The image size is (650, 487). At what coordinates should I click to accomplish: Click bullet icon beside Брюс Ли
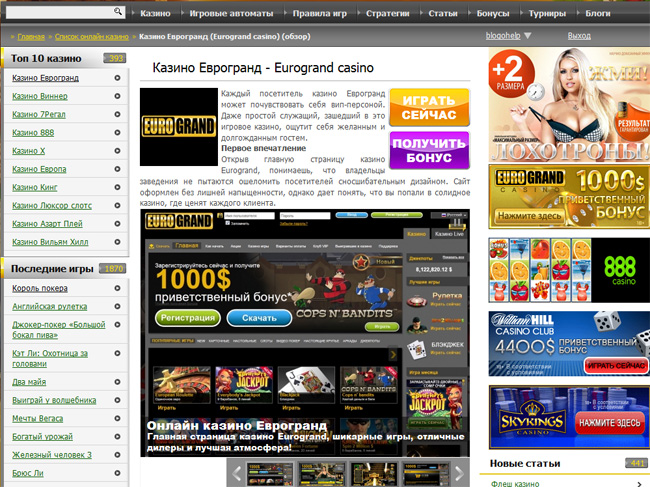(117, 473)
